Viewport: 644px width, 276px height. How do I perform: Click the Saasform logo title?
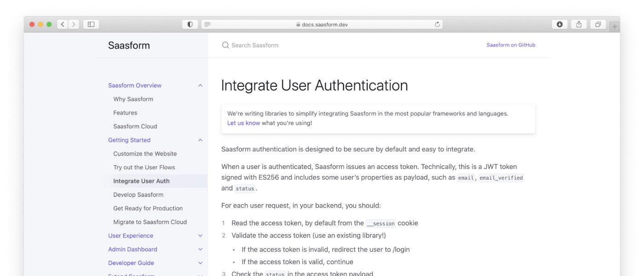(x=129, y=45)
